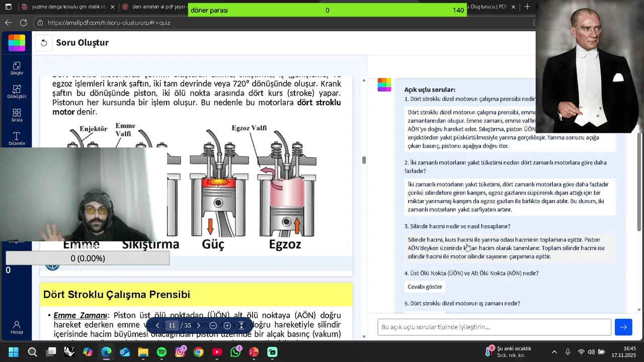Open Spotify from taskbar

click(x=162, y=352)
